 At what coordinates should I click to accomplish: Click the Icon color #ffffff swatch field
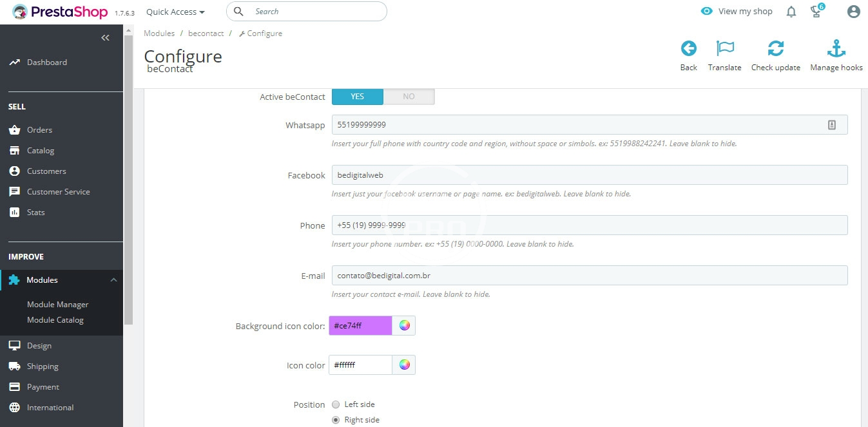(x=360, y=365)
